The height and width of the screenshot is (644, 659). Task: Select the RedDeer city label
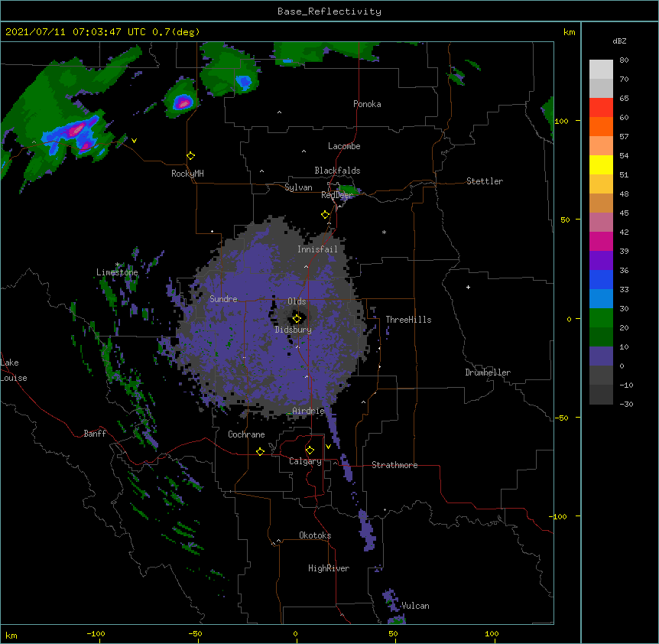tap(336, 195)
